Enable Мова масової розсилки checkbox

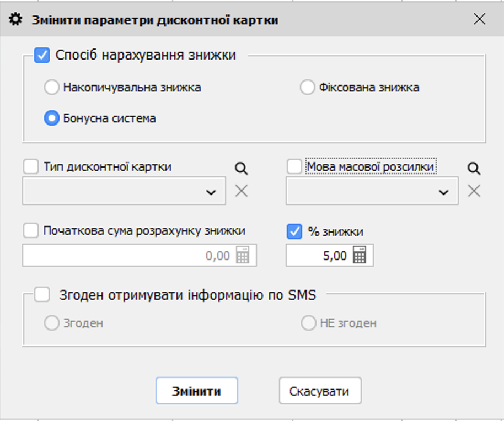(x=294, y=166)
